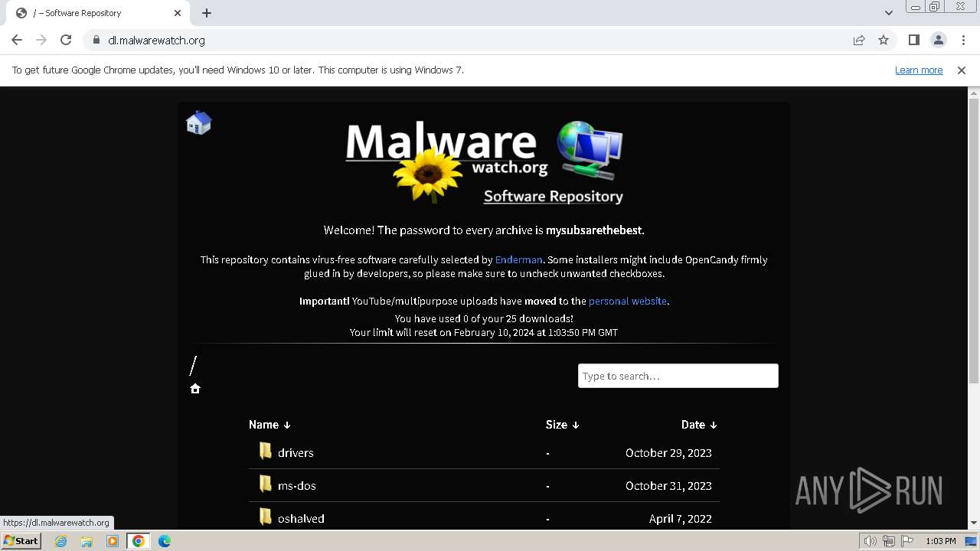Click the blue house home icon

198,122
